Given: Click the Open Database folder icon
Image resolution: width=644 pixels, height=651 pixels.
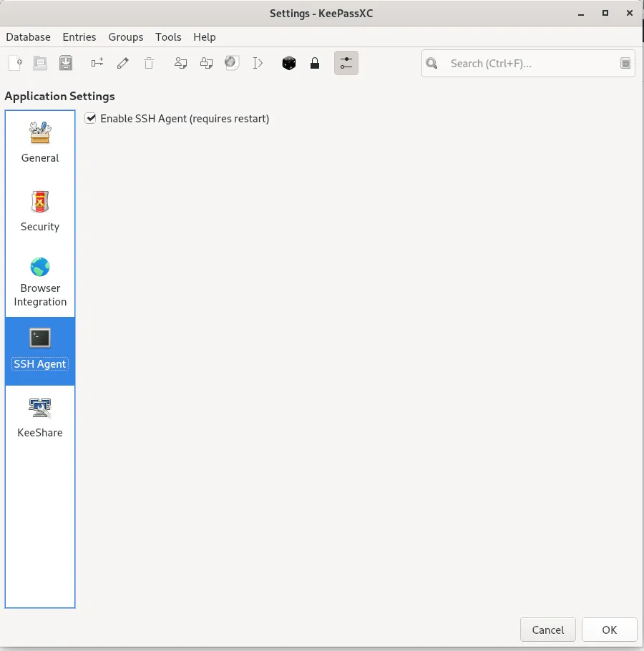Looking at the screenshot, I should coord(40,64).
